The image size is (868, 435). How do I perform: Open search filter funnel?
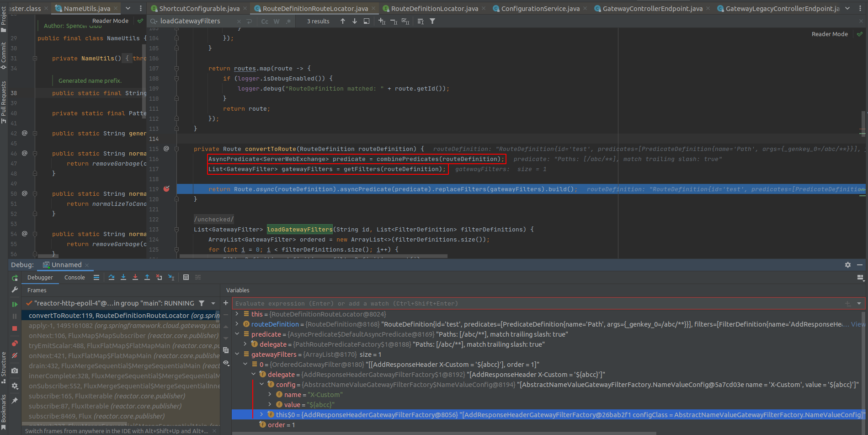click(x=432, y=21)
